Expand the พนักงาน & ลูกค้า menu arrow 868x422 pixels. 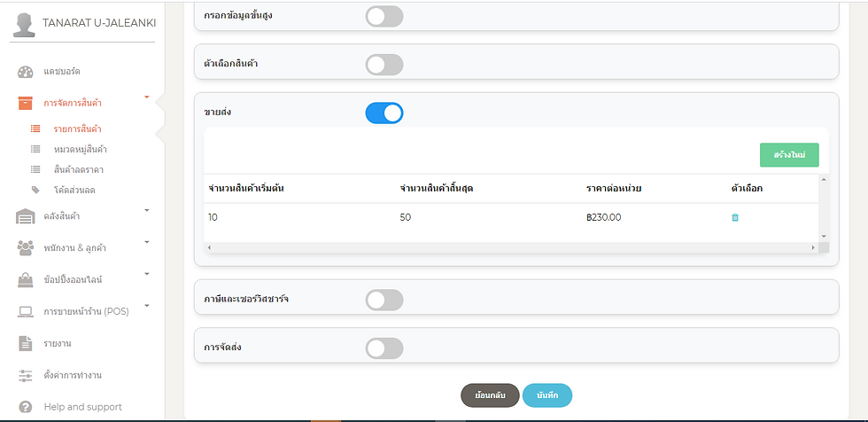147,242
